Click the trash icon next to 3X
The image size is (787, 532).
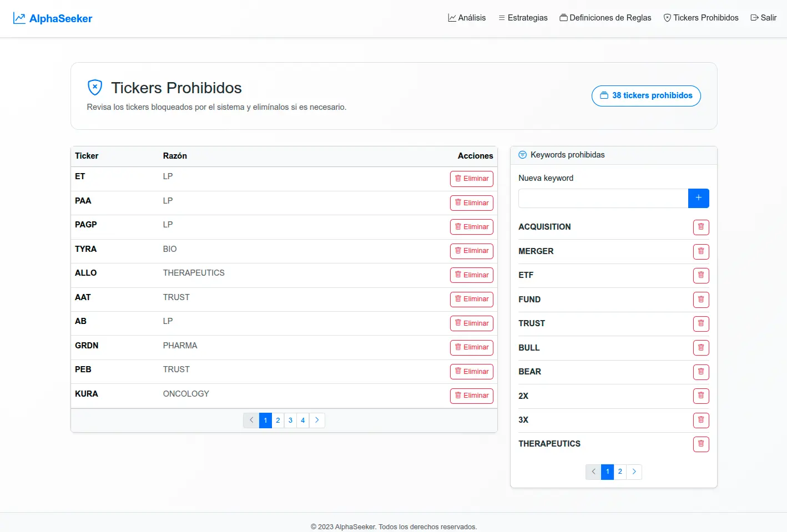point(701,420)
